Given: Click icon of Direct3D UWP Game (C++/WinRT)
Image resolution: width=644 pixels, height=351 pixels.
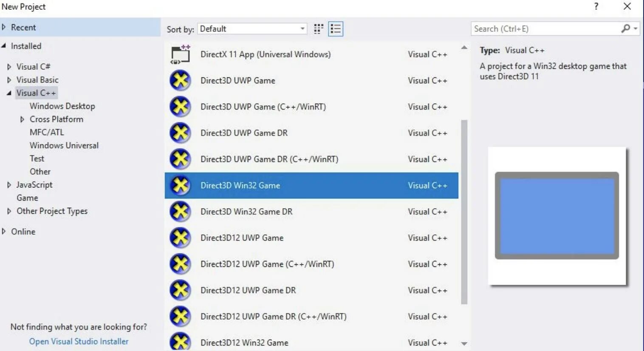Looking at the screenshot, I should (x=181, y=107).
